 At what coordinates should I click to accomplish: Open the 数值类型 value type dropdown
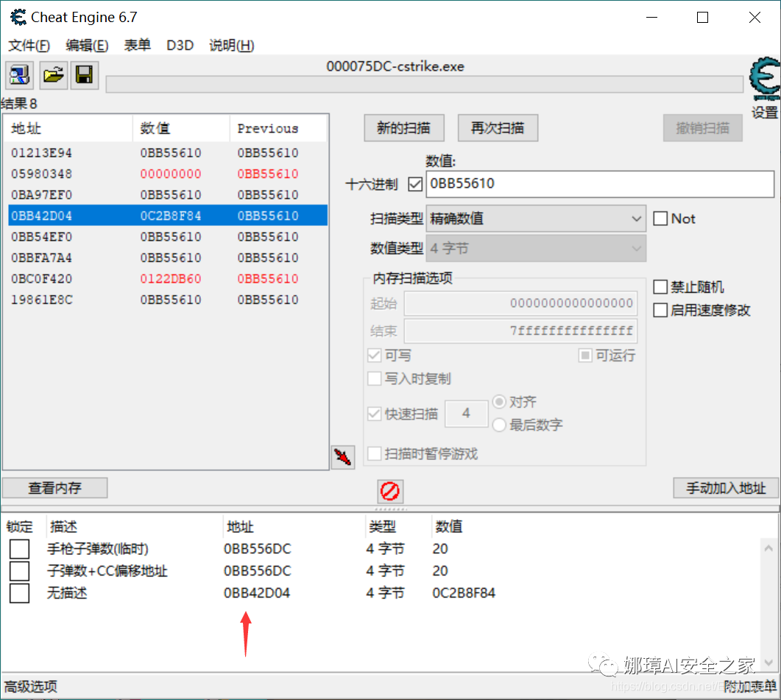pos(536,248)
